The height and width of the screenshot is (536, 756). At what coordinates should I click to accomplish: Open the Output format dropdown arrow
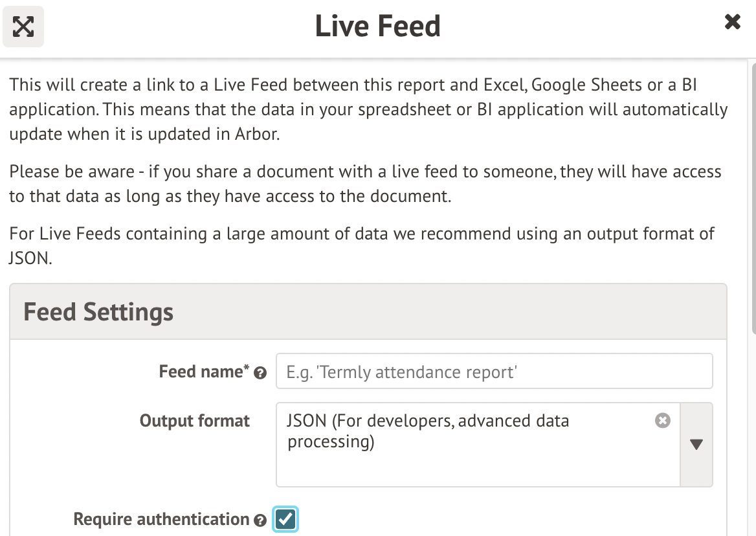[696, 445]
